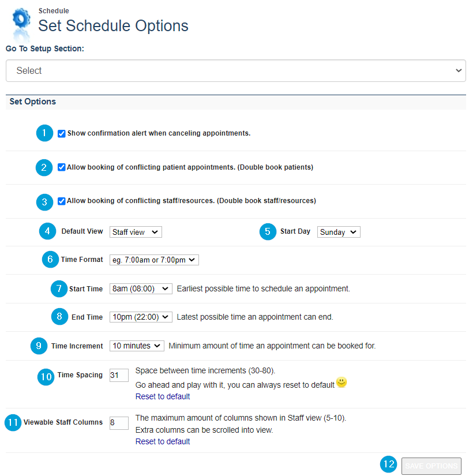The height and width of the screenshot is (476, 469).
Task: Click the smiley face emoji icon
Action: pyautogui.click(x=342, y=383)
